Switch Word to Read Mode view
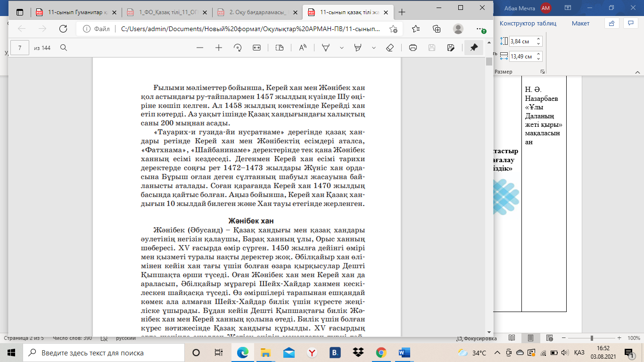644x362 pixels. pos(512,338)
